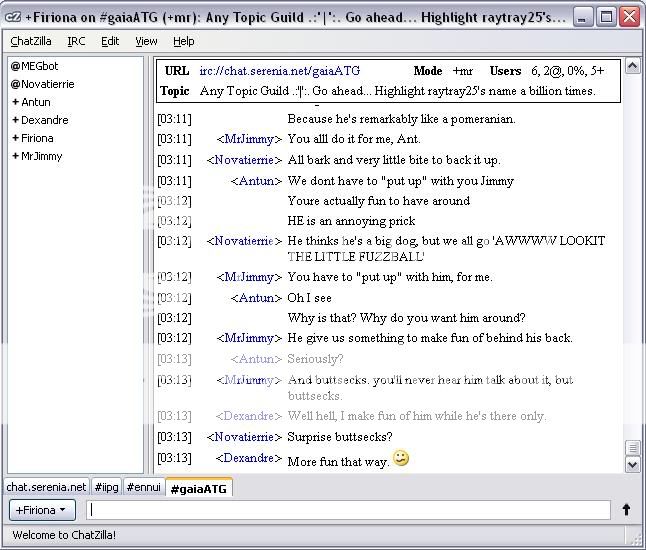The image size is (646, 550).
Task: Click message 'Seriously?' from Antun
Action: click(315, 359)
